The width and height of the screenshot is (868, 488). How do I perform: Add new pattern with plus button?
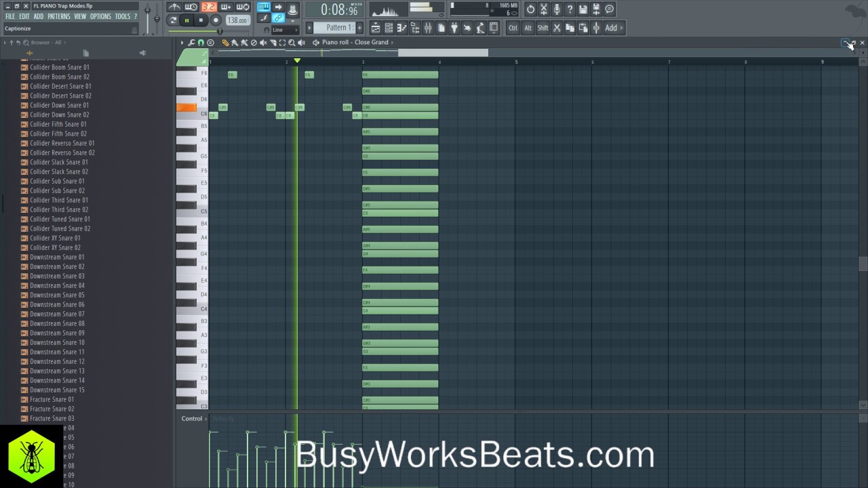[359, 28]
